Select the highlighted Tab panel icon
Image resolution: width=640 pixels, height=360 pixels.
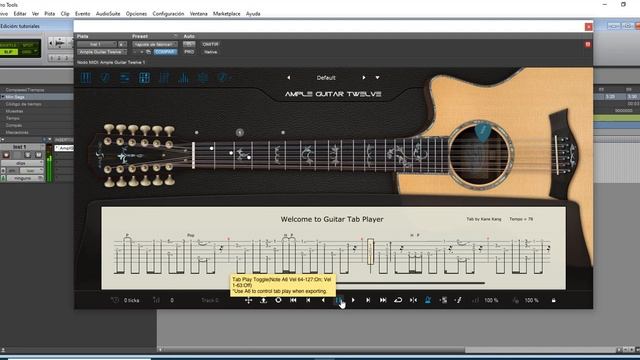tap(144, 78)
